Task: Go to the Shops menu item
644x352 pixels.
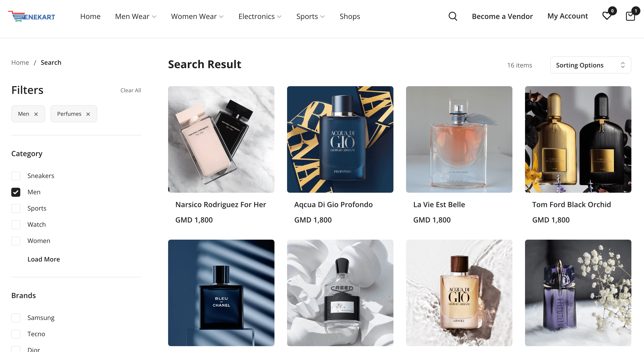Action: click(350, 16)
